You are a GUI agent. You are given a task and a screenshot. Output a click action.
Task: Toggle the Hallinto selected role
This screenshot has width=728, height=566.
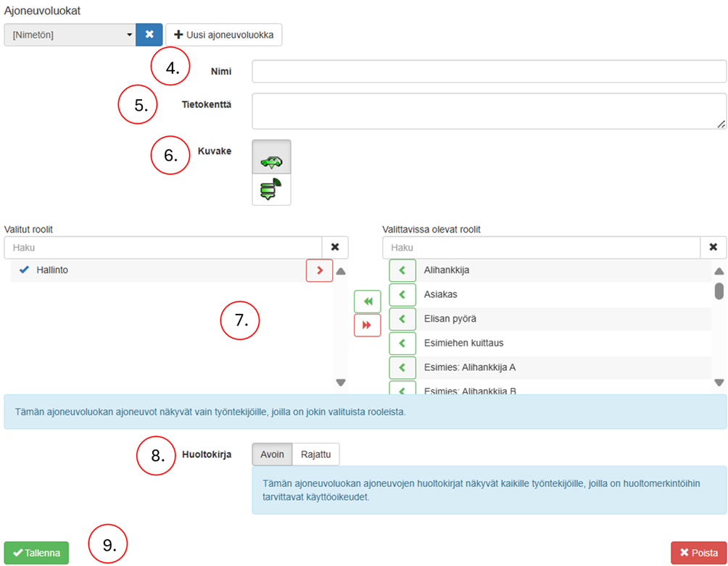click(52, 270)
